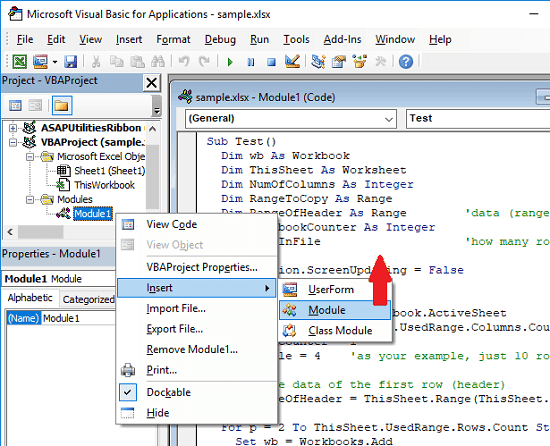
Task: Click the Copy toolbar icon
Action: point(116,62)
